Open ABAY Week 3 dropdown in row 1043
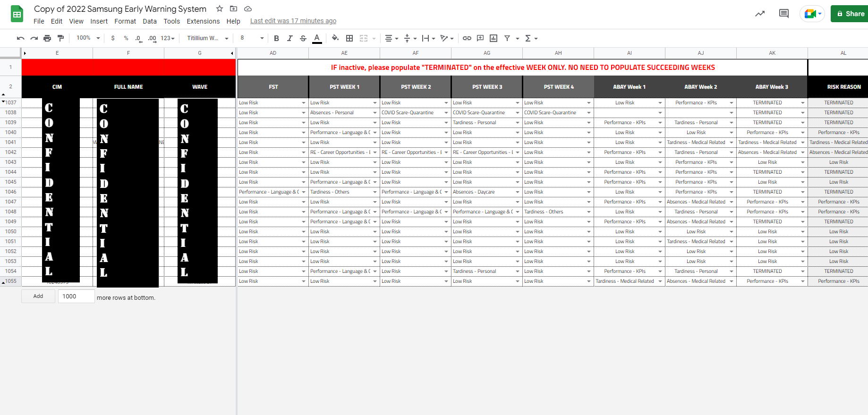The image size is (868, 415). pyautogui.click(x=803, y=162)
